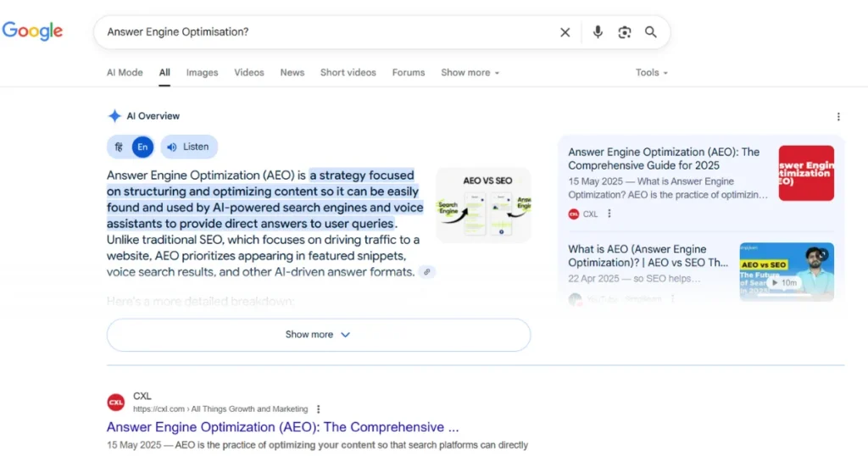Clear the search box with X icon

click(565, 32)
